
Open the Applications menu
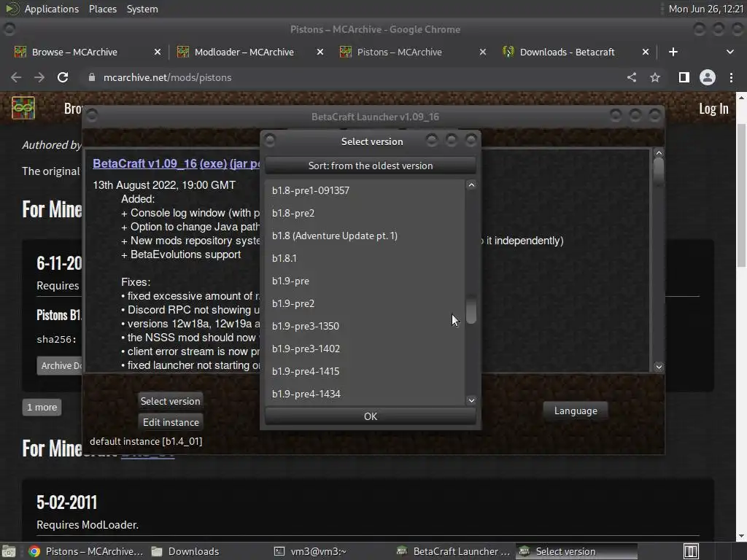(52, 9)
